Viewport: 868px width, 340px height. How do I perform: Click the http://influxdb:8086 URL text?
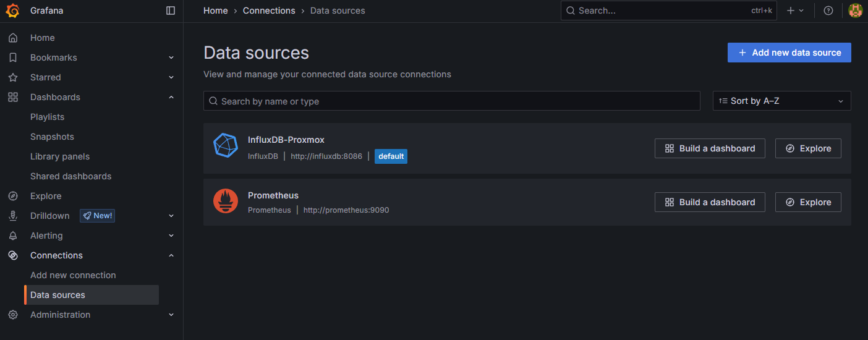(326, 156)
